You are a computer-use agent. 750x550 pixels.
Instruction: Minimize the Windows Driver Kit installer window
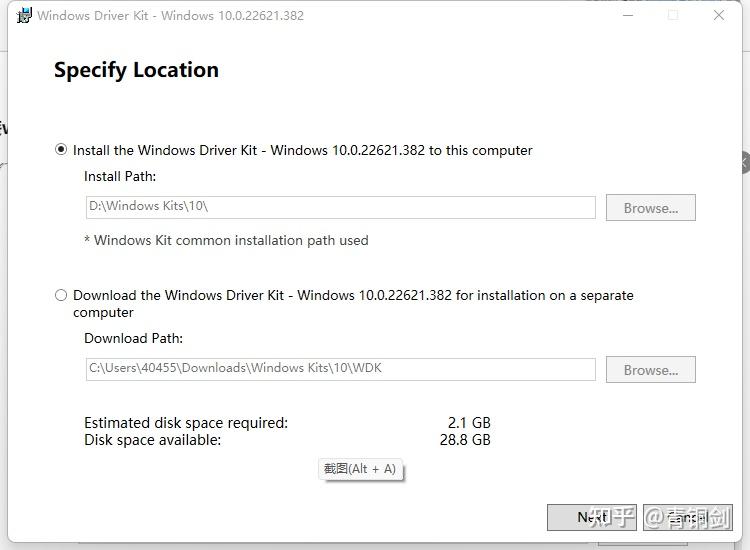point(628,15)
